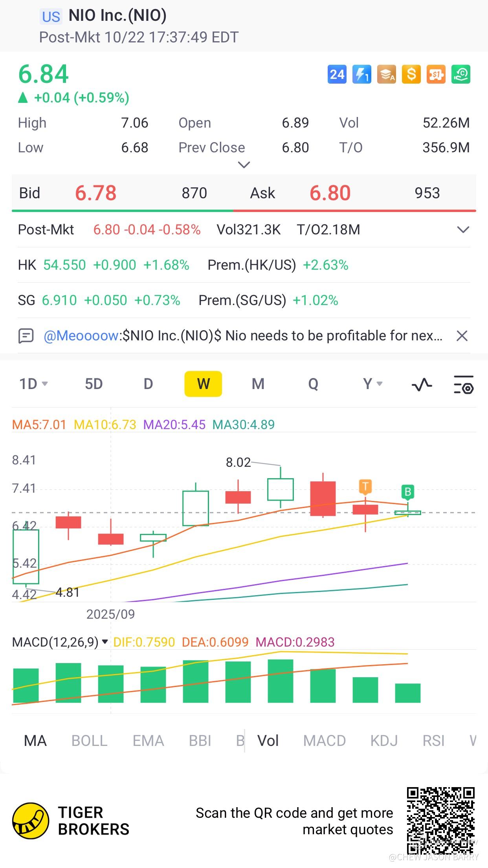Select the Q quarterly chart timeframe

coord(313,384)
